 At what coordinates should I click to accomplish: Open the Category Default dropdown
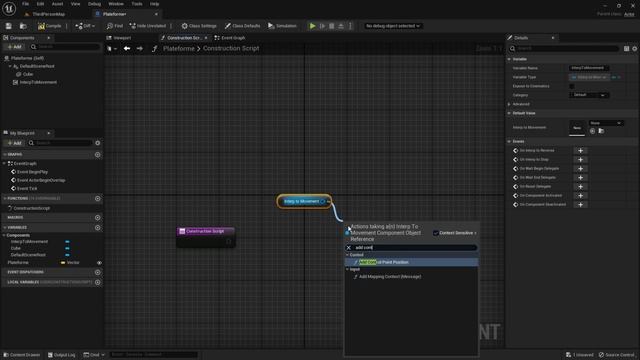pyautogui.click(x=589, y=95)
